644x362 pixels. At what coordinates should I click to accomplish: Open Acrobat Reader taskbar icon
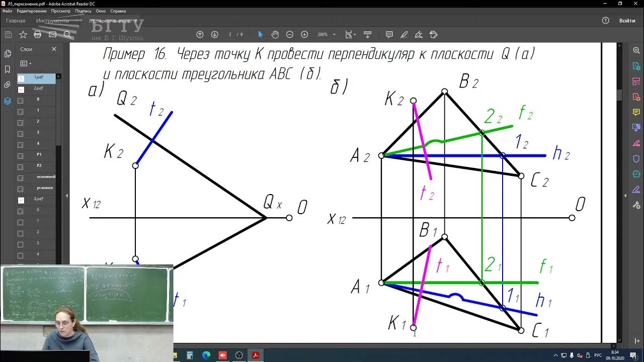(x=256, y=355)
